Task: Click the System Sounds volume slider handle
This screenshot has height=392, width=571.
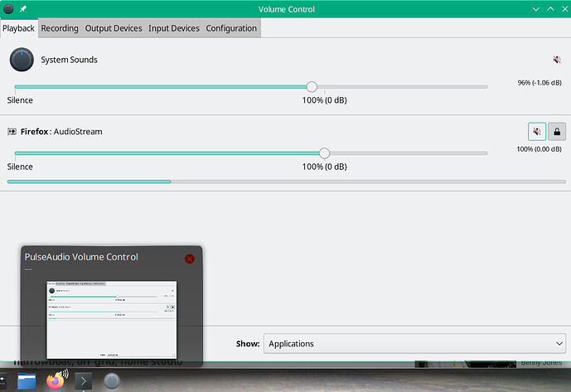Action: [x=312, y=86]
